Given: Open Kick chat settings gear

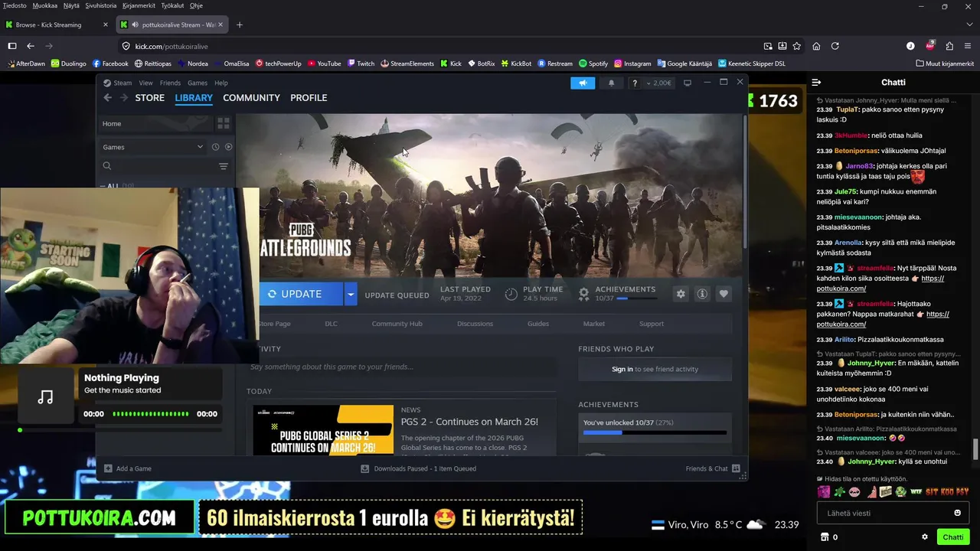Looking at the screenshot, I should (x=925, y=537).
